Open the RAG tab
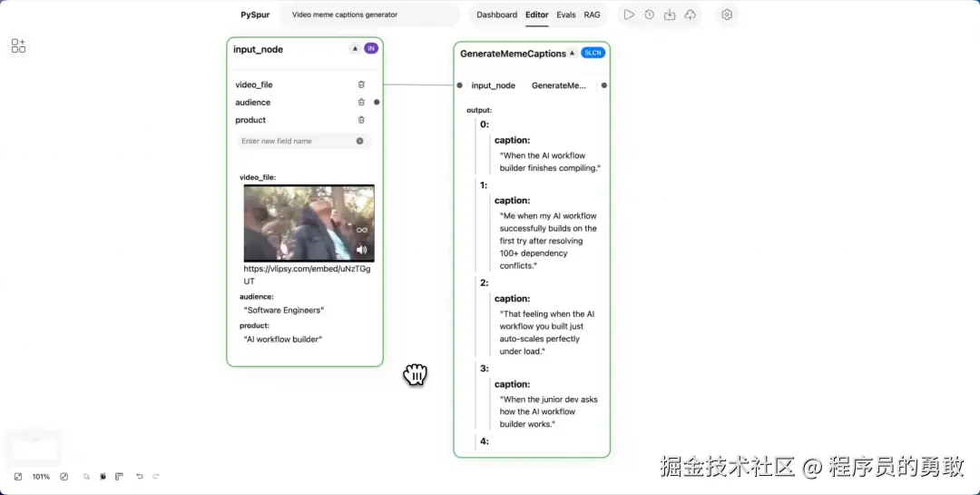The width and height of the screenshot is (980, 495). click(x=592, y=15)
